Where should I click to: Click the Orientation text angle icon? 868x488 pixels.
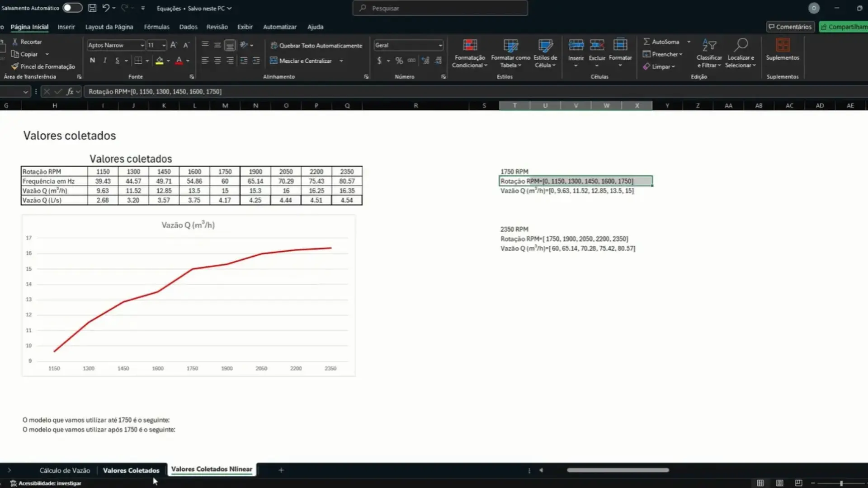244,45
